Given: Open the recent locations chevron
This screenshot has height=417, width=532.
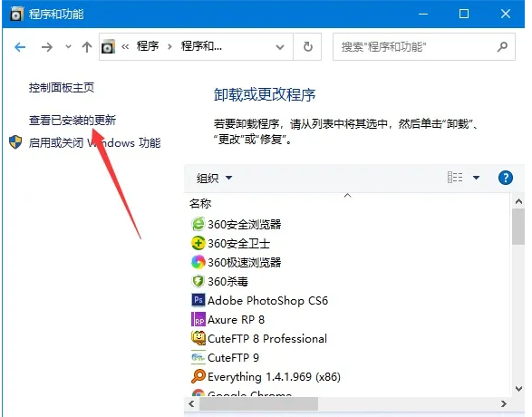Looking at the screenshot, I should 68,47.
